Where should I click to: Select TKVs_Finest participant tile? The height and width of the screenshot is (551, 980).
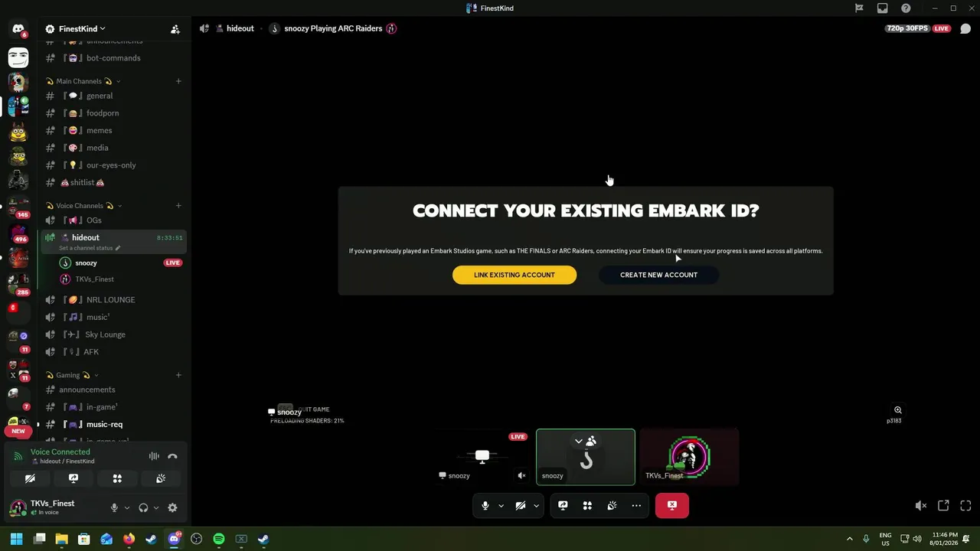coord(689,457)
